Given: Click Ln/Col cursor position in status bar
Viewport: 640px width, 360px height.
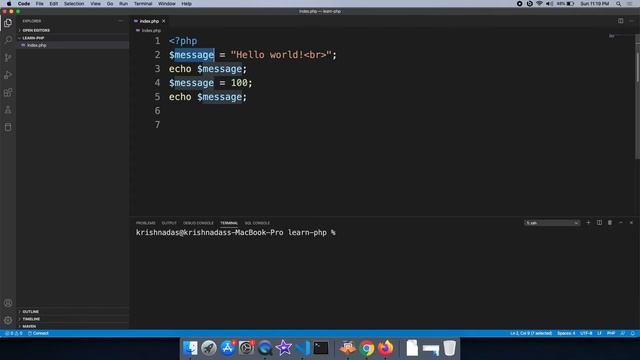Looking at the screenshot, I should (x=531, y=333).
